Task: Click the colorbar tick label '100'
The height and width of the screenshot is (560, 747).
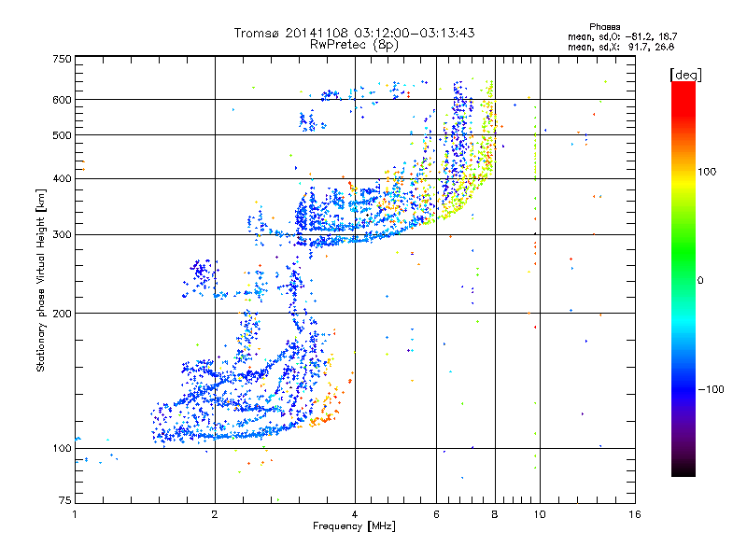Action: 707,172
